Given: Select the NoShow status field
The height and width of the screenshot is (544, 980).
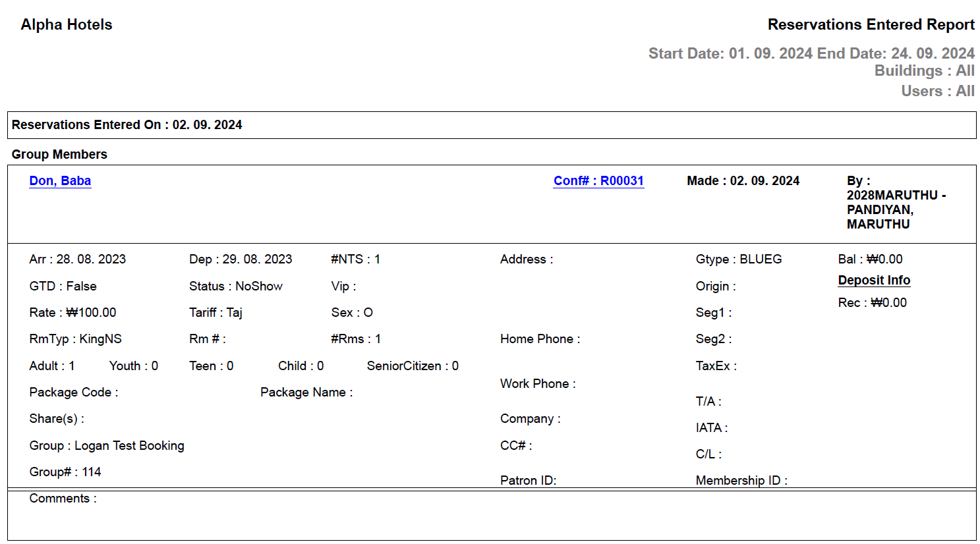Looking at the screenshot, I should [235, 286].
